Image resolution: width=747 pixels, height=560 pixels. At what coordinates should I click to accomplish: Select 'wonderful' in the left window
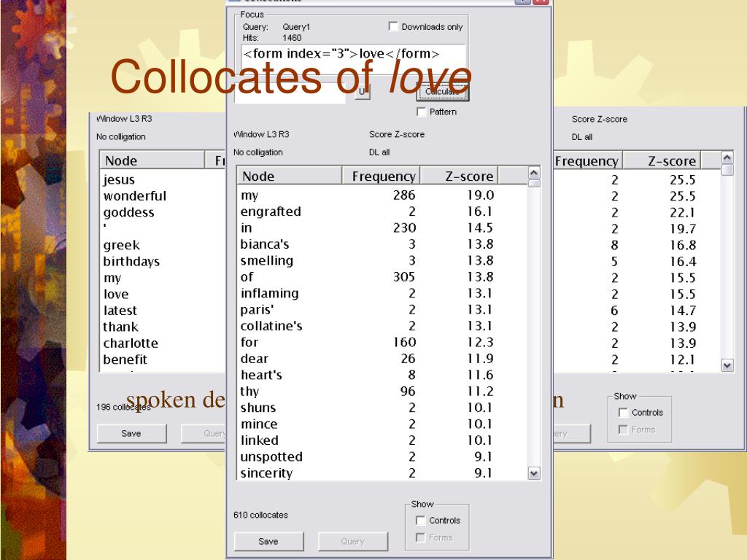(x=135, y=195)
